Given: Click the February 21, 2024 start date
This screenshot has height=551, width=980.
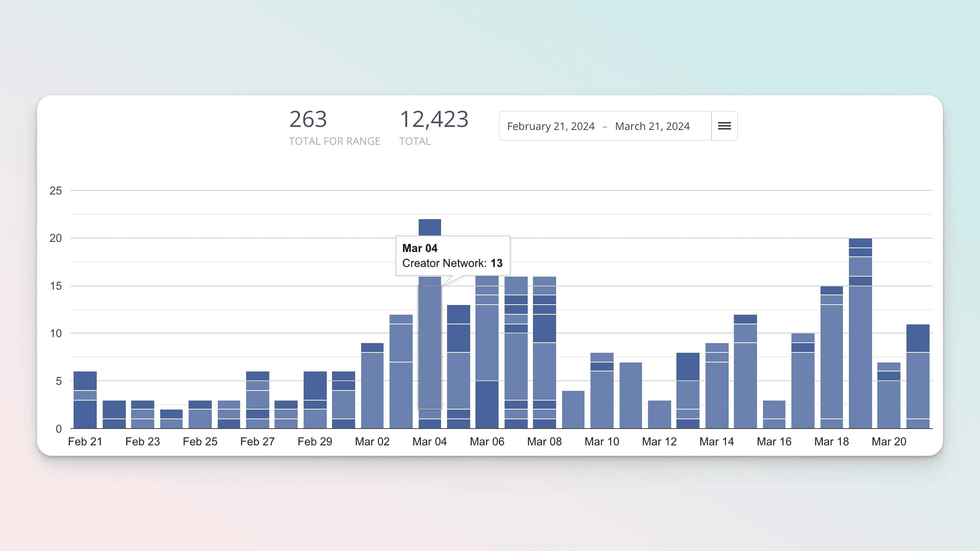Looking at the screenshot, I should click(x=551, y=126).
